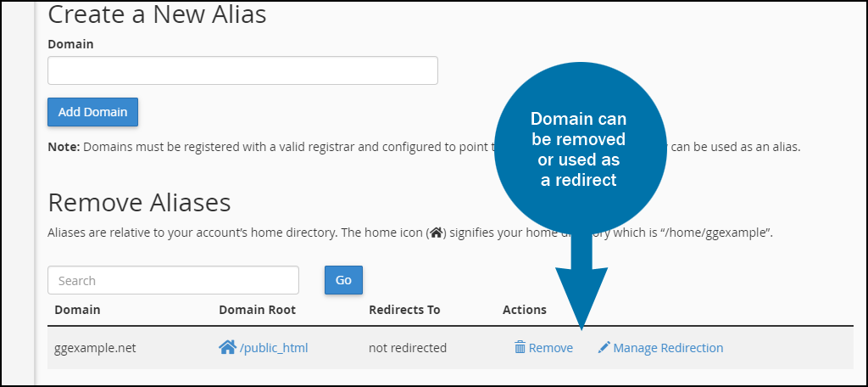
Task: Click the Domain Root column header
Action: (x=258, y=310)
